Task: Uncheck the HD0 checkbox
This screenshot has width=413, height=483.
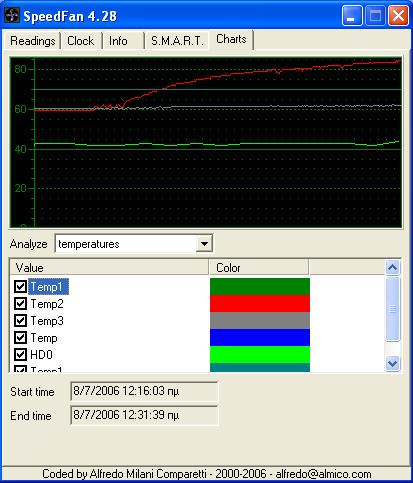Action: click(20, 354)
